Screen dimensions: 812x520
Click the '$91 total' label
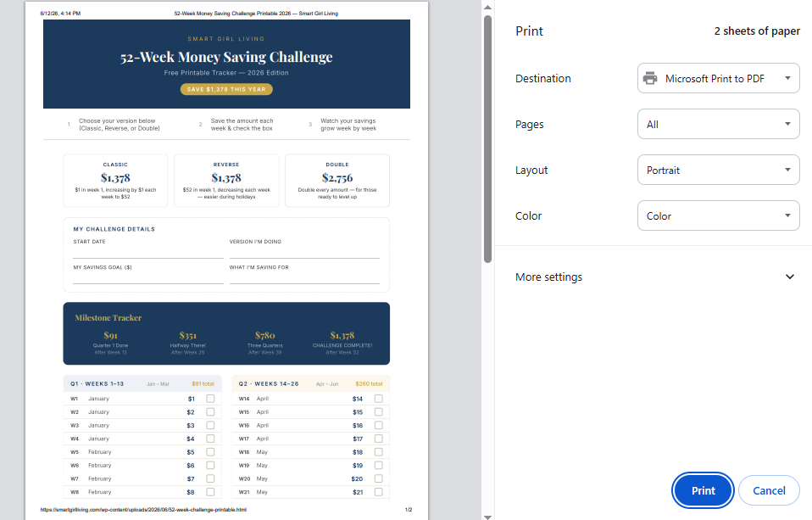pyautogui.click(x=203, y=383)
